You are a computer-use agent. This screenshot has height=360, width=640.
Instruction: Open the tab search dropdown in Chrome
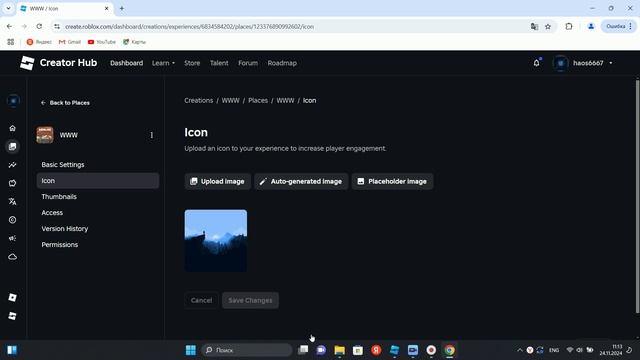(x=8, y=8)
